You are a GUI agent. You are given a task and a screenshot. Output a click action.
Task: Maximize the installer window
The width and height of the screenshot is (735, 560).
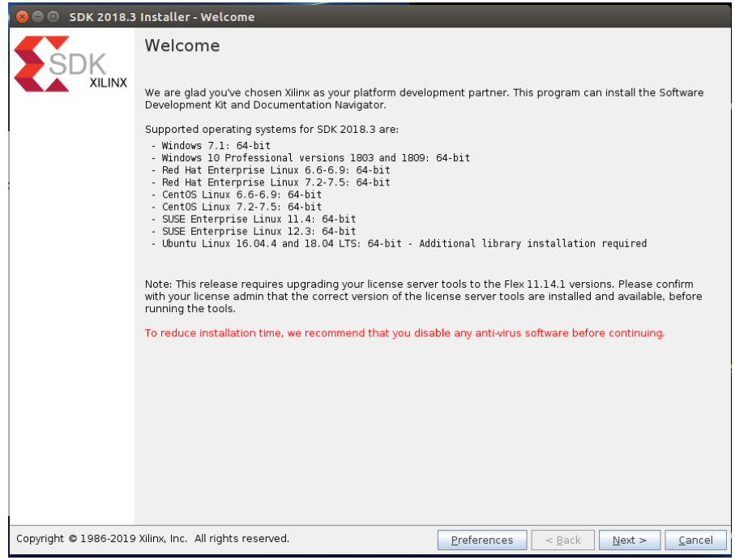(x=53, y=17)
